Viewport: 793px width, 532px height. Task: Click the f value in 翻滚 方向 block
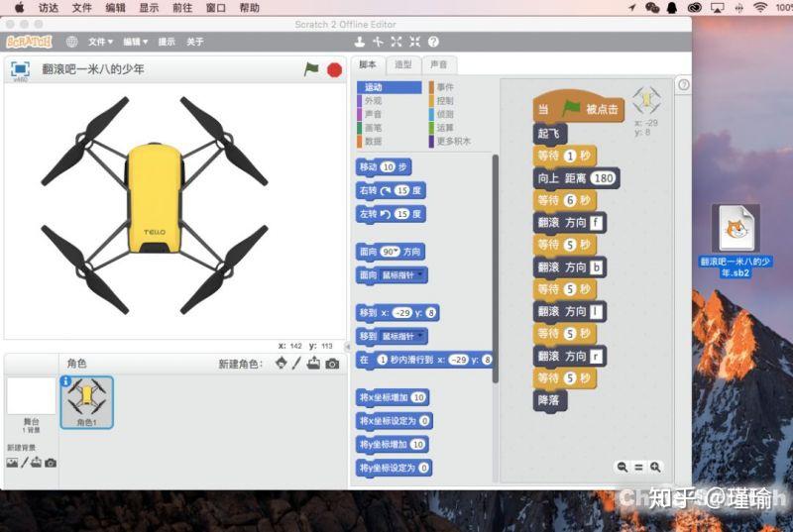[x=597, y=223]
